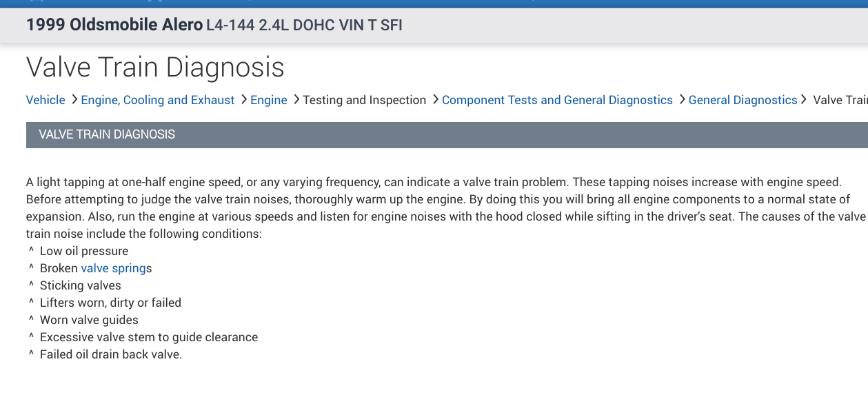Open the Engine, Cooling and Exhaust breadcrumb
868x395 pixels.
pyautogui.click(x=158, y=100)
